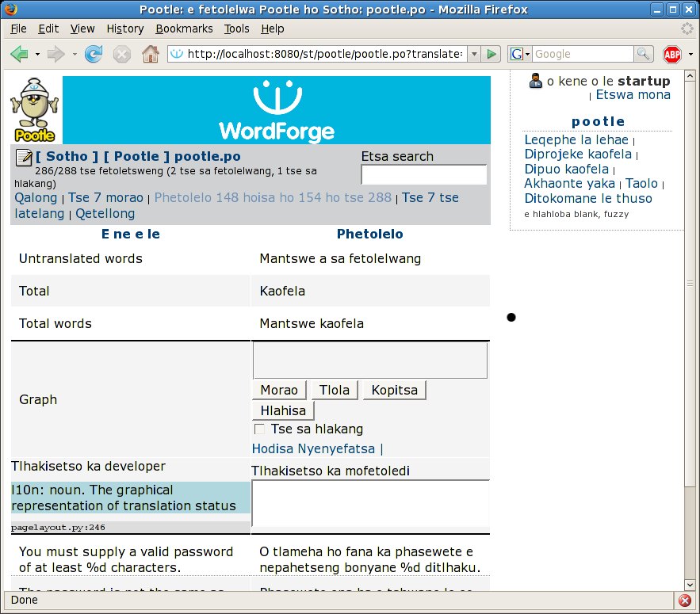Click the Qalong navigation link

[36, 198]
